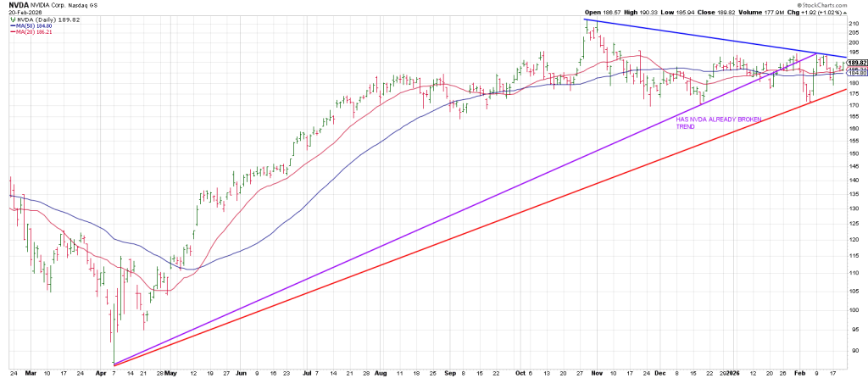Viewport: 868px width, 378px height.
Task: Click the 184.80 MA(50) price tag on axis
Action: (855, 72)
